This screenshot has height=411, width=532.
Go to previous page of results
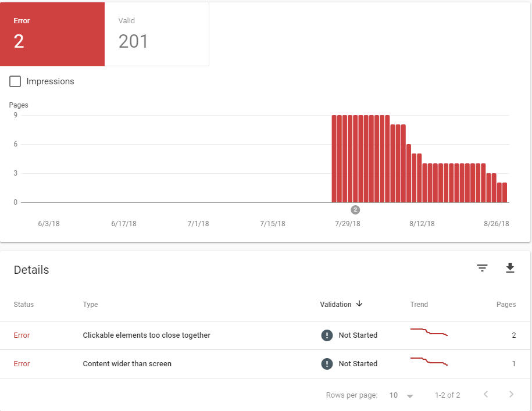[486, 394]
